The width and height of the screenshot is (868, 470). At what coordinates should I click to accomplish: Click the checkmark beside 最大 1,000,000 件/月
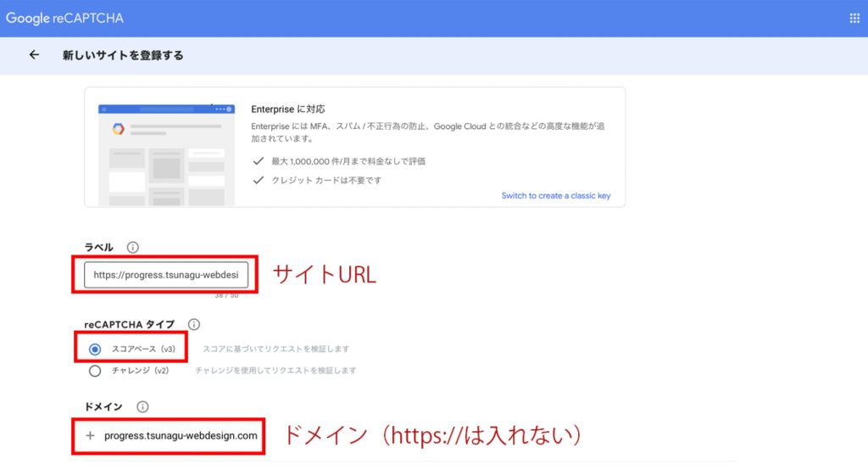click(259, 159)
